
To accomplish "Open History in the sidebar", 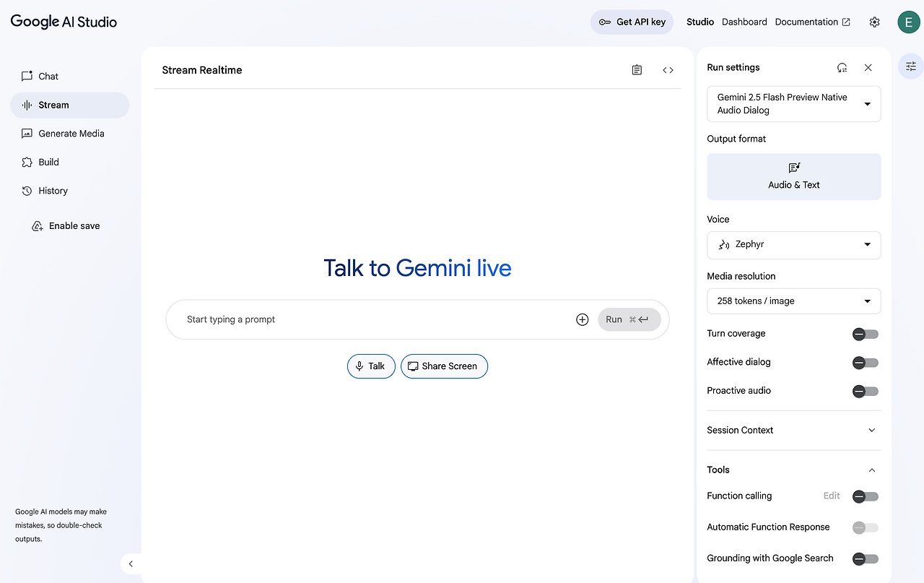I will click(70, 191).
